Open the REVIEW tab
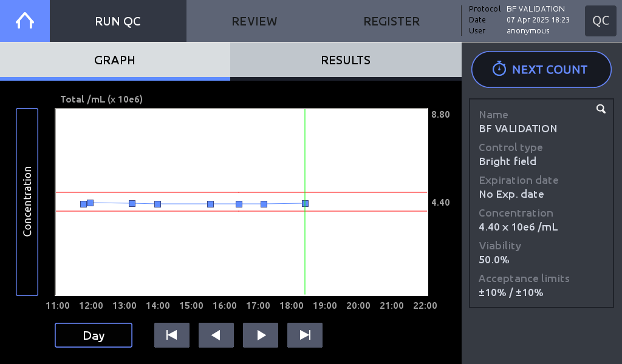This screenshot has height=364, width=622. pos(255,21)
